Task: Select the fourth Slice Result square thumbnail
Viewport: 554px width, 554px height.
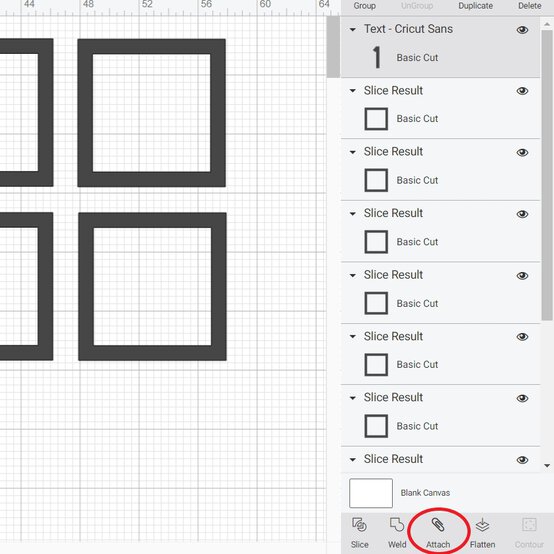Action: pyautogui.click(x=376, y=303)
